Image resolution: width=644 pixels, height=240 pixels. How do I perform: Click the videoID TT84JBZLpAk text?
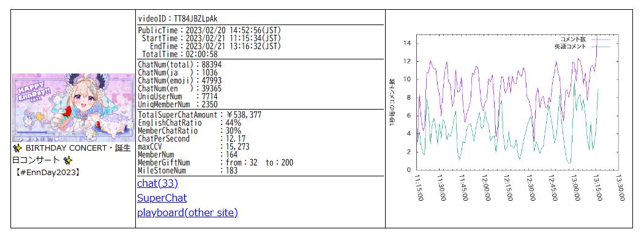pyautogui.click(x=178, y=19)
